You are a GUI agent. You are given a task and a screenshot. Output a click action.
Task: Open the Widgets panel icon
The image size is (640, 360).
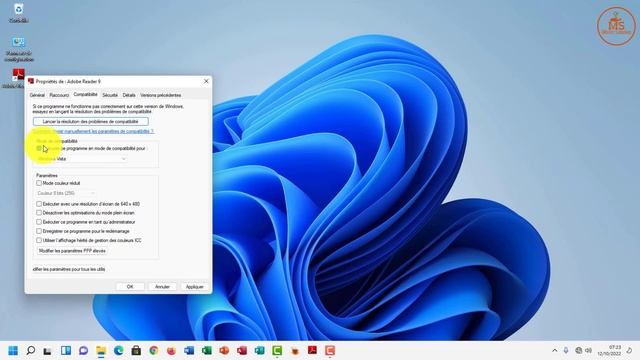click(66, 350)
